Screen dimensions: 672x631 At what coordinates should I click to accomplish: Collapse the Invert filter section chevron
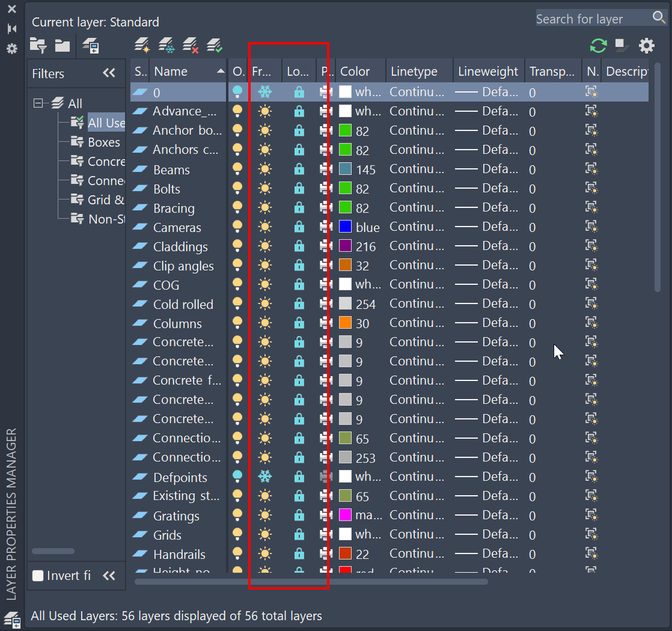[109, 575]
